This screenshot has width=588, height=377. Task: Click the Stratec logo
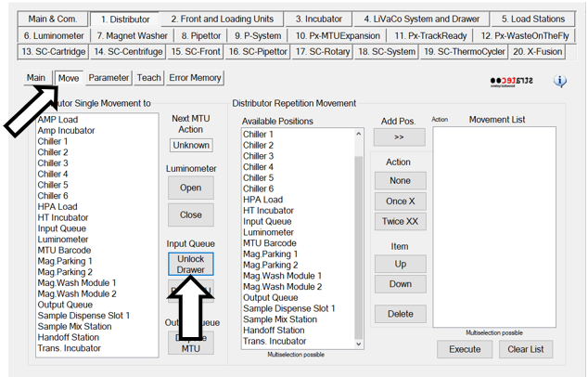tap(511, 83)
